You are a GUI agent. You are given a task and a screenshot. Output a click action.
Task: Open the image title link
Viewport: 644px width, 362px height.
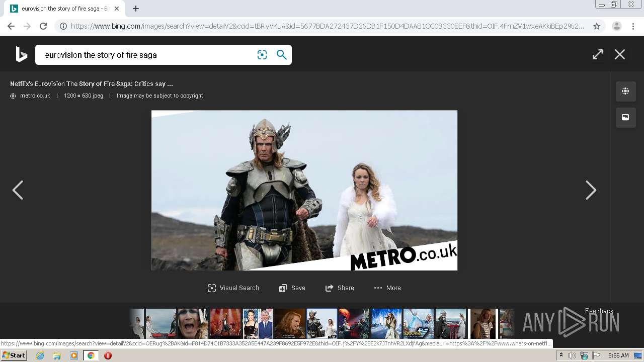pyautogui.click(x=92, y=84)
